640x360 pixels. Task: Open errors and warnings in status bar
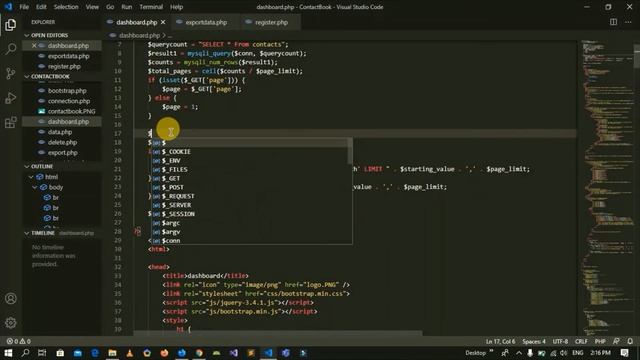(19, 341)
